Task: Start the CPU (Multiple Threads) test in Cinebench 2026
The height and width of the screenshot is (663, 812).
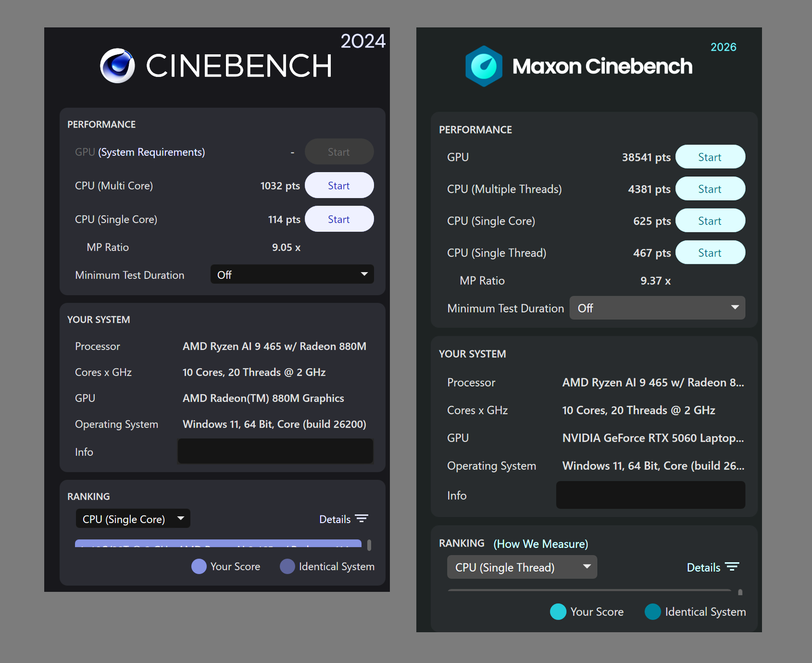Action: click(x=710, y=189)
